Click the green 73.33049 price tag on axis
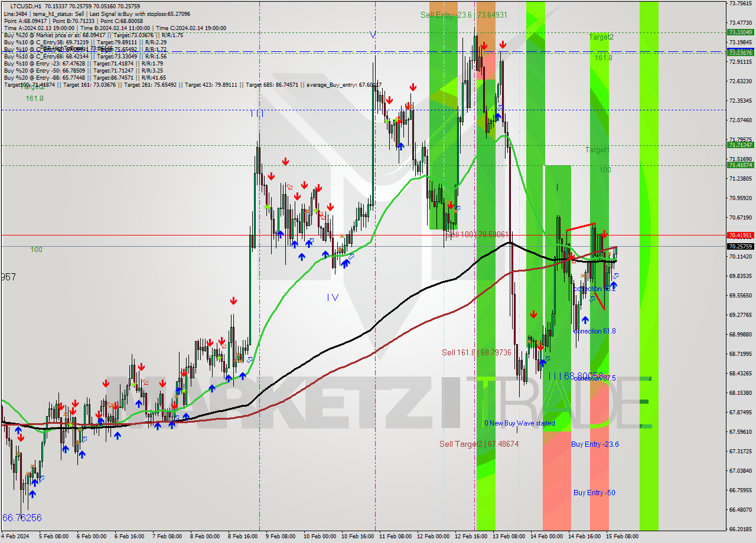Screen dimensions: 756x543 click(740, 32)
